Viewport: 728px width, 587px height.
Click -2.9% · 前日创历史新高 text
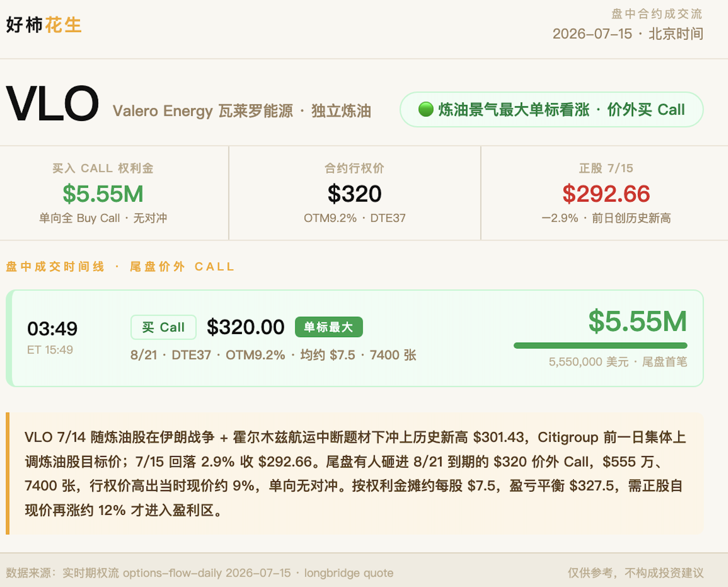[x=606, y=218]
